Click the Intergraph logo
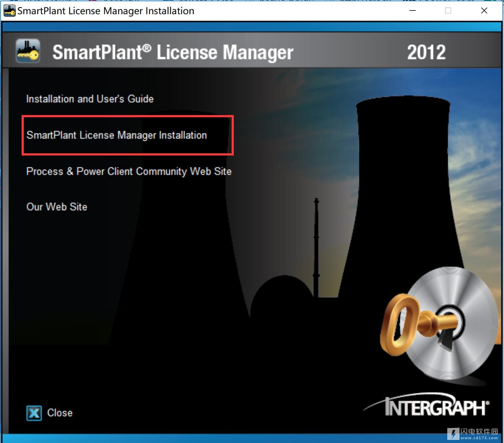This screenshot has height=443, width=504. tap(427, 405)
